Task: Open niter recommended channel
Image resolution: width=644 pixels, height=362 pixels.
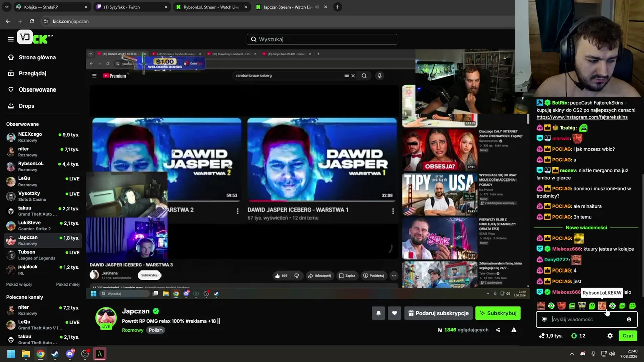Action: pos(43,310)
